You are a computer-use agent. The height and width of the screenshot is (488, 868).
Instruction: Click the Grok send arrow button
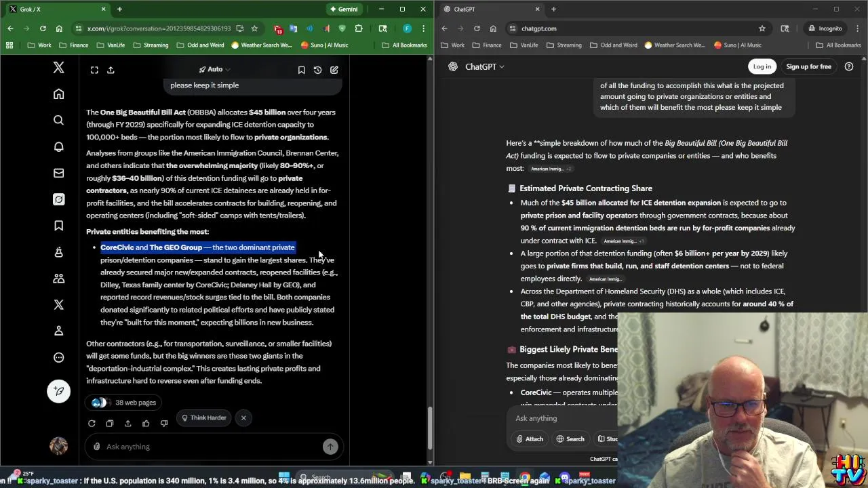coord(330,447)
